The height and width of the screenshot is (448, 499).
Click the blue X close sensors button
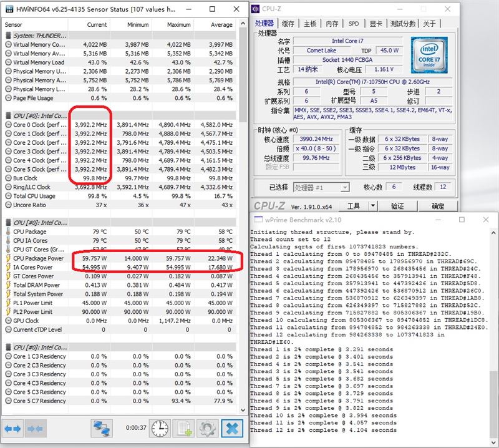point(232,429)
